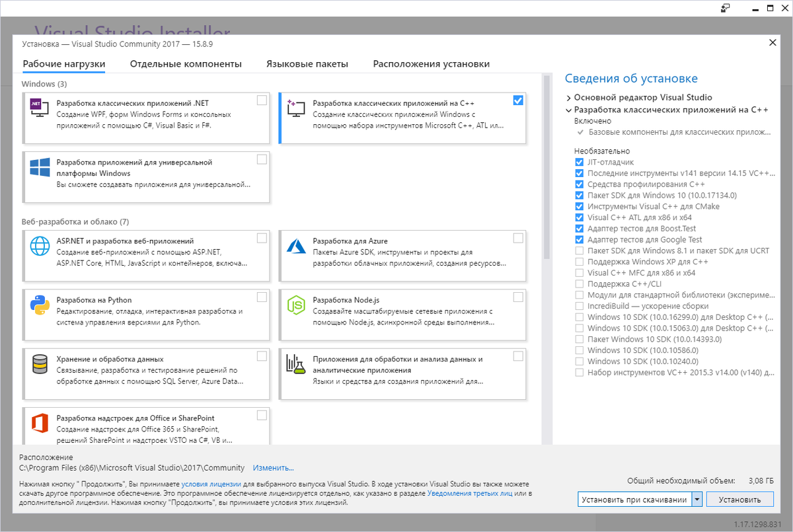Viewport: 793px width, 532px height.
Task: Click the .NET desktop development workload icon
Action: pyautogui.click(x=40, y=108)
